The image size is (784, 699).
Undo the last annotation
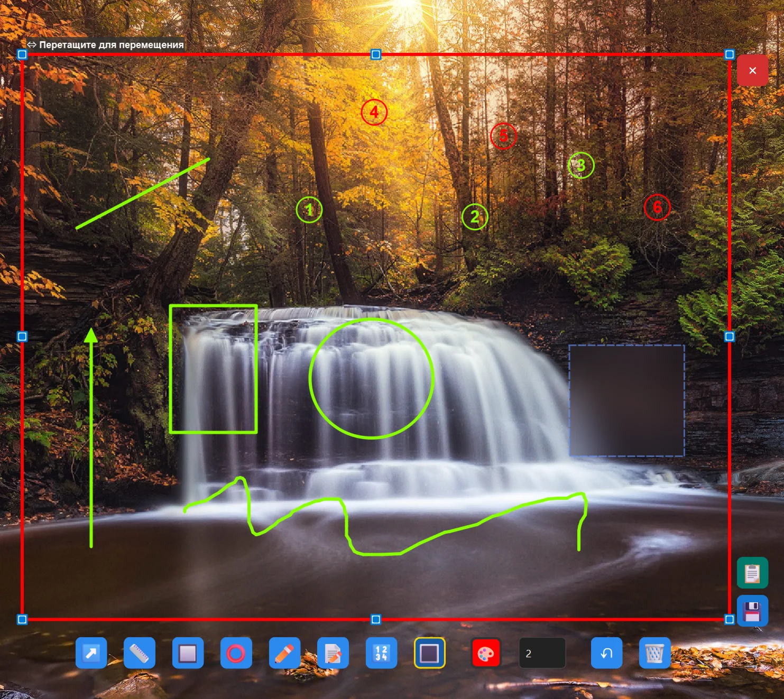tap(606, 653)
